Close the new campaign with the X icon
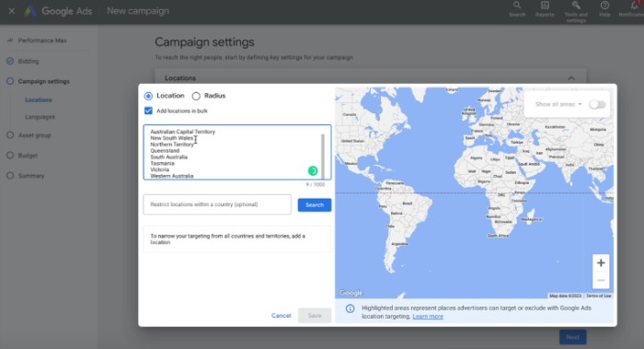This screenshot has height=349, width=644. 12,11
